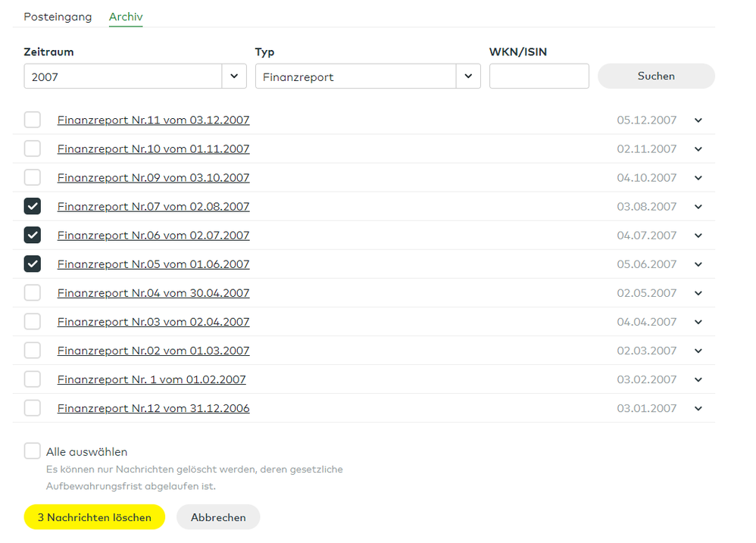Open link Finanzreport Nr.02 vom 01.03.2007
756x543 pixels.
pos(153,351)
